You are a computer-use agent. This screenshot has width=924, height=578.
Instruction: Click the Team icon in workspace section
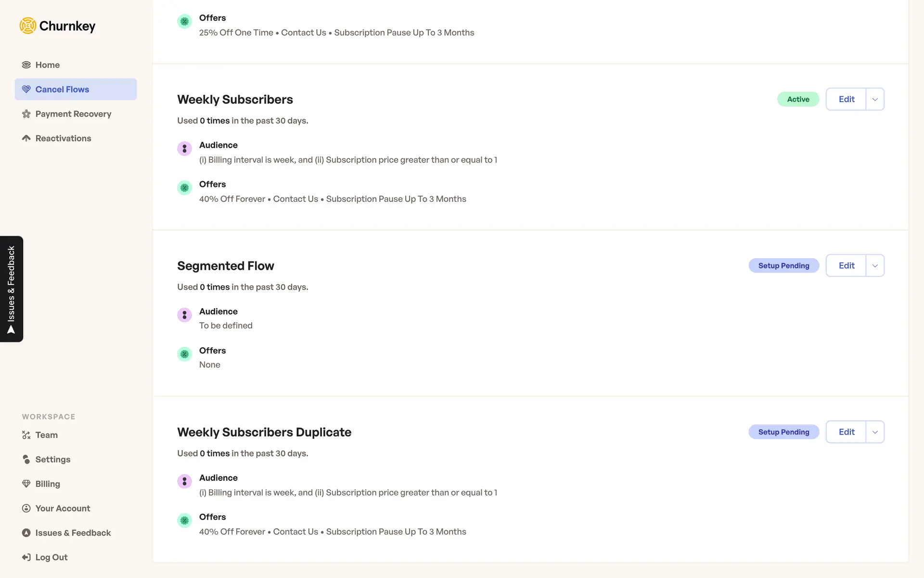pos(26,435)
